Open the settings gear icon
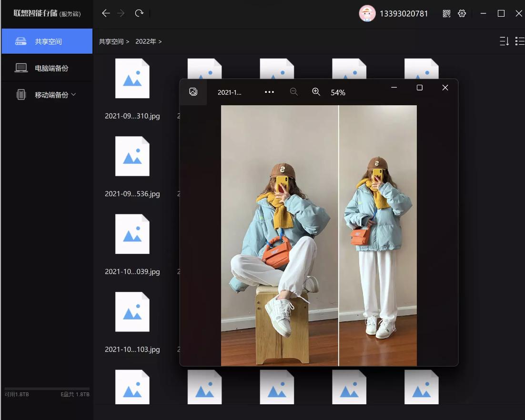This screenshot has height=420, width=525. coord(462,14)
